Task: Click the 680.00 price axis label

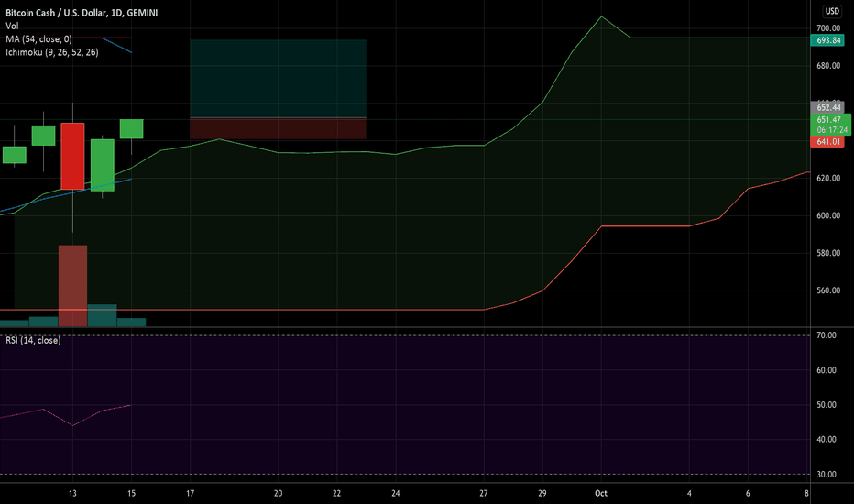Action: tap(827, 66)
